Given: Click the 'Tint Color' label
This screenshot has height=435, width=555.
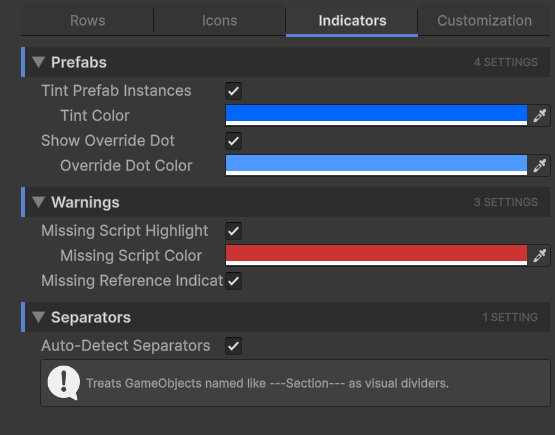Looking at the screenshot, I should pos(95,116).
